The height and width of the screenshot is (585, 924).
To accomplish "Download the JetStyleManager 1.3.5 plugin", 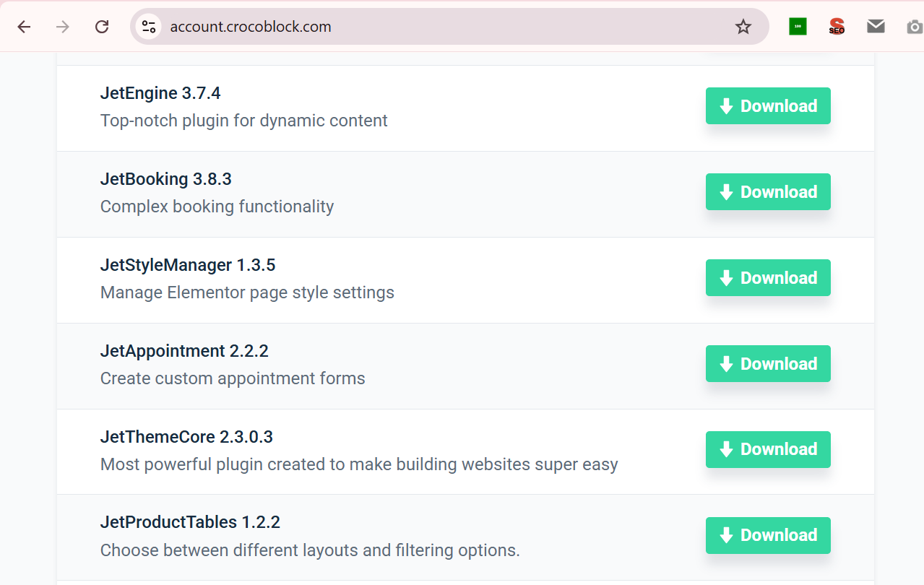I will tap(767, 277).
